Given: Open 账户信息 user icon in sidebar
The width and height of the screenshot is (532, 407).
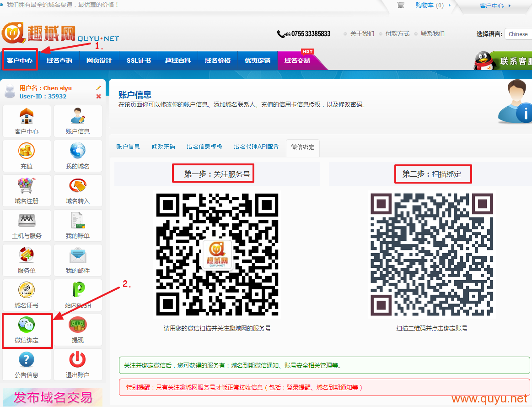Looking at the screenshot, I should [78, 116].
